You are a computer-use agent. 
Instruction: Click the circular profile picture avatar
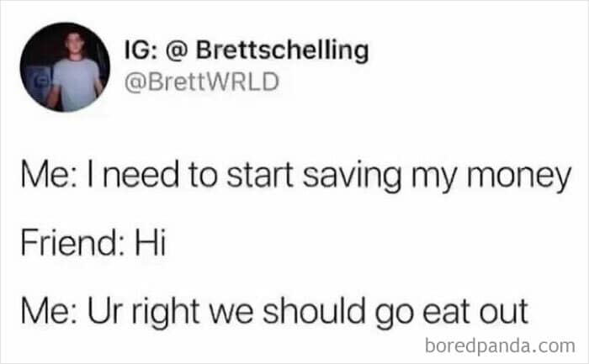pyautogui.click(x=65, y=67)
